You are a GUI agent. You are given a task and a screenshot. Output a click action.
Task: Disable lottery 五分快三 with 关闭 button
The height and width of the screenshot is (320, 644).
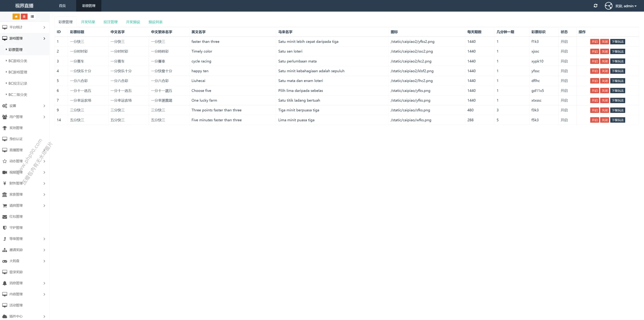[604, 120]
